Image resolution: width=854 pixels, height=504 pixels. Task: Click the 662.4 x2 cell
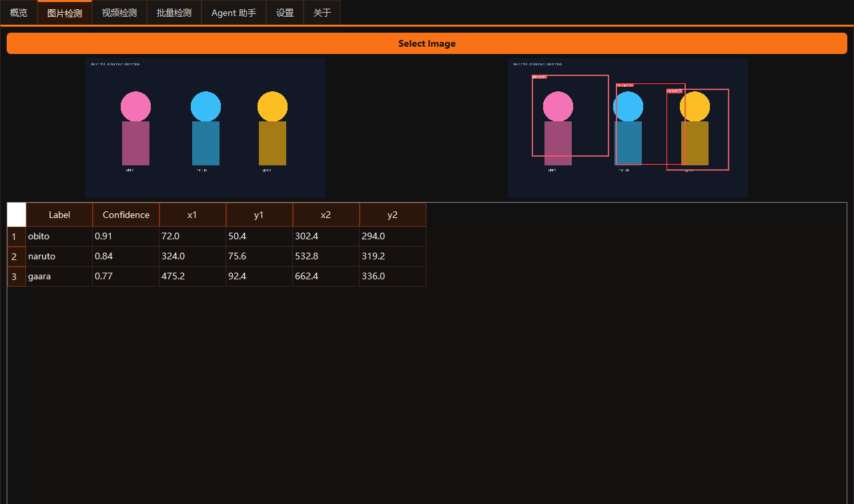(x=326, y=277)
